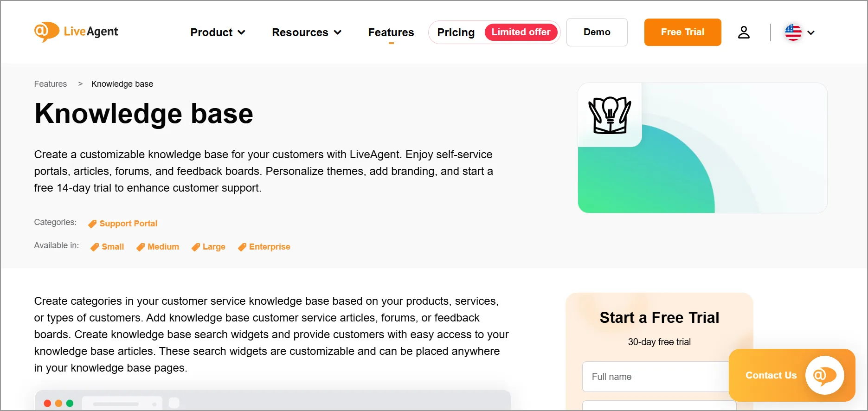
Task: Click the tag icon next to Large
Action: tap(196, 247)
